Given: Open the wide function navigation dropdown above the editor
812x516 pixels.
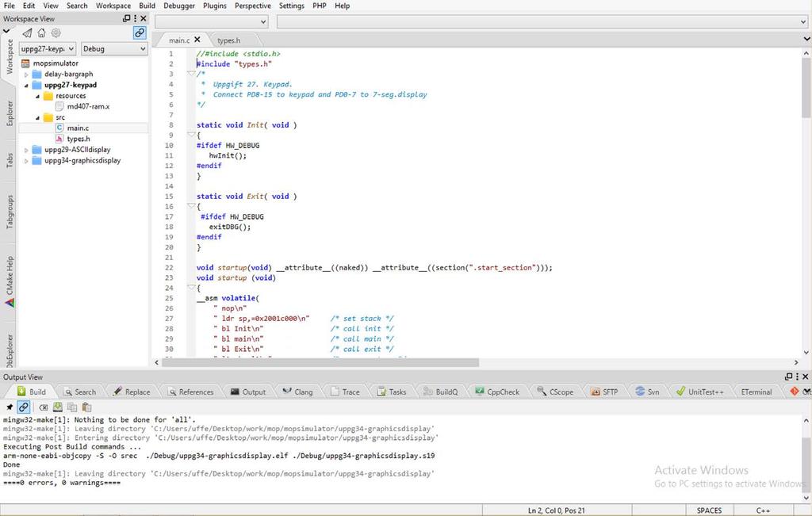Looking at the screenshot, I should (542, 21).
